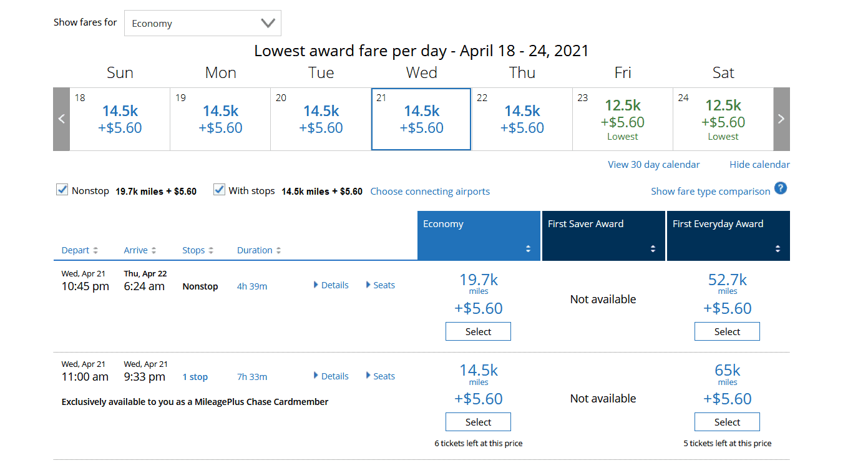This screenshot has height=463, width=868.
Task: Select the Mon 19 fare of 14.5k
Action: pyautogui.click(x=220, y=119)
